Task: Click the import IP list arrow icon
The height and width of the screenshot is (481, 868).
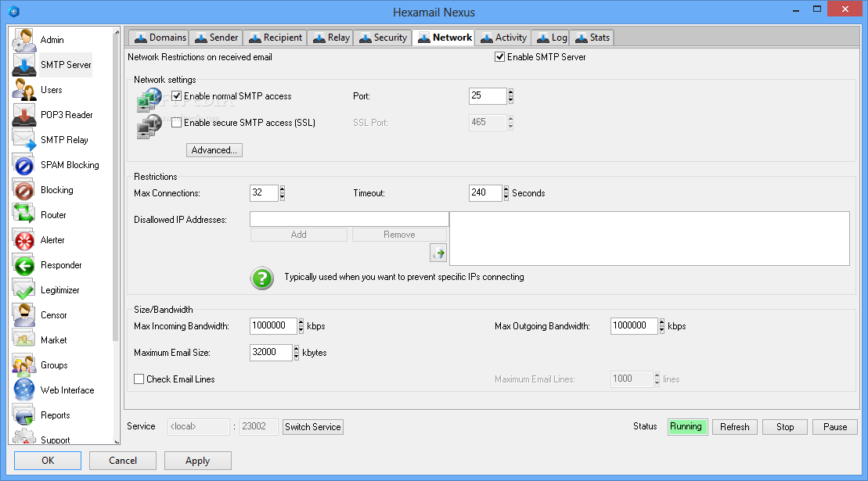Action: click(438, 253)
